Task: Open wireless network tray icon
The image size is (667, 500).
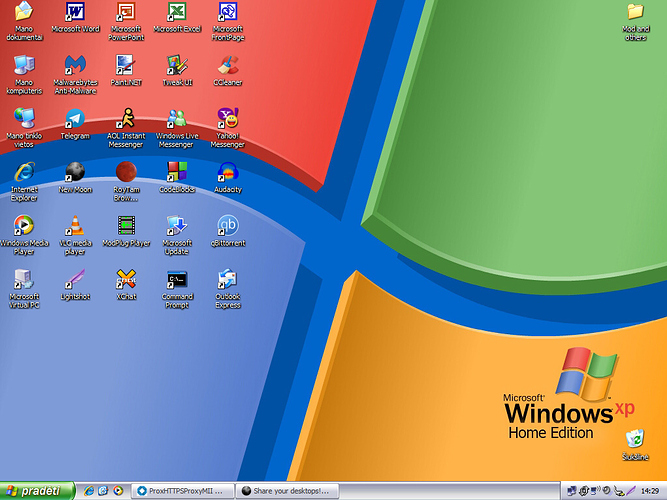Action: point(596,491)
